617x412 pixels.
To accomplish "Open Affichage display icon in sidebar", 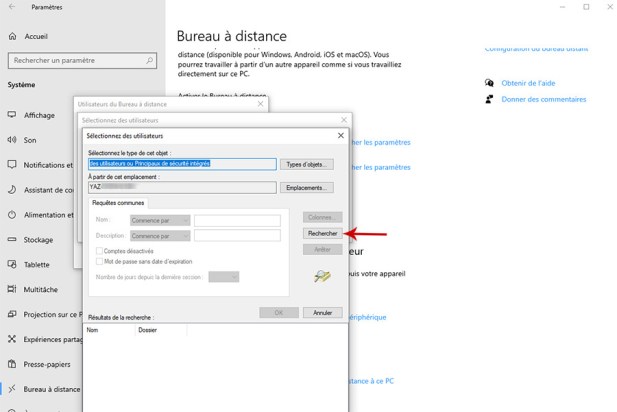I will click(12, 115).
